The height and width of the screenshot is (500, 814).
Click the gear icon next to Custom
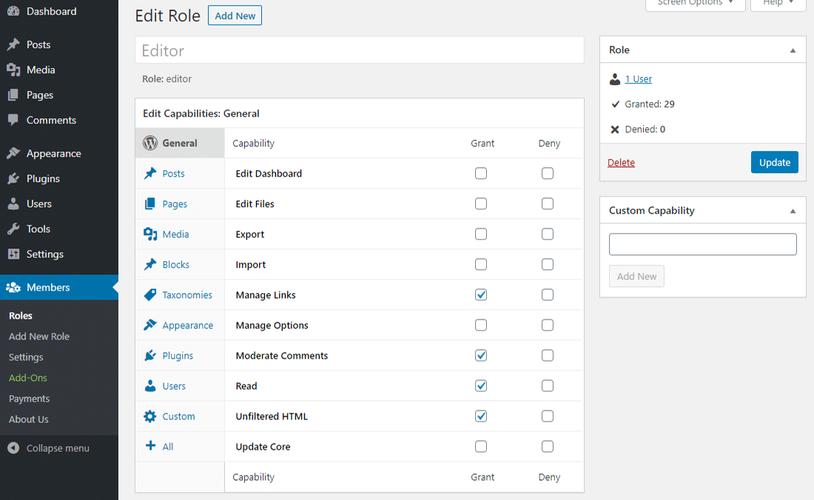[x=150, y=416]
